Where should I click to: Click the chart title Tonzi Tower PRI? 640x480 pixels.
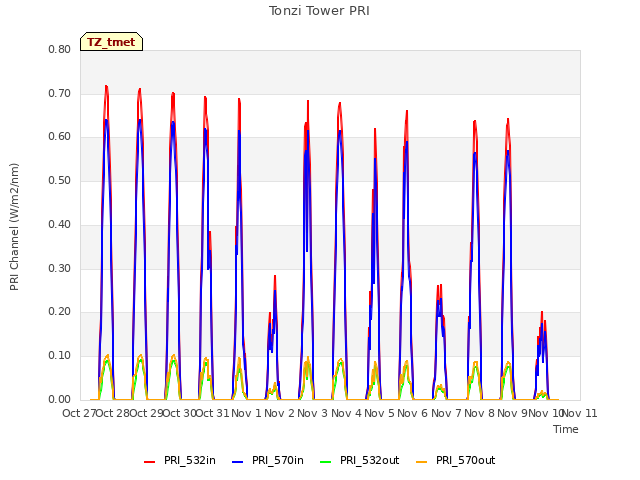pos(319,11)
